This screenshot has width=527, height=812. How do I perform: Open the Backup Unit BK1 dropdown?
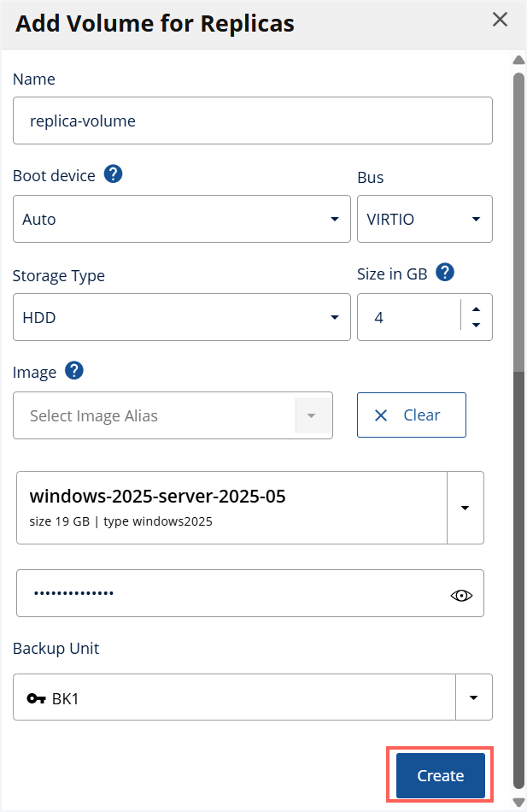[474, 697]
